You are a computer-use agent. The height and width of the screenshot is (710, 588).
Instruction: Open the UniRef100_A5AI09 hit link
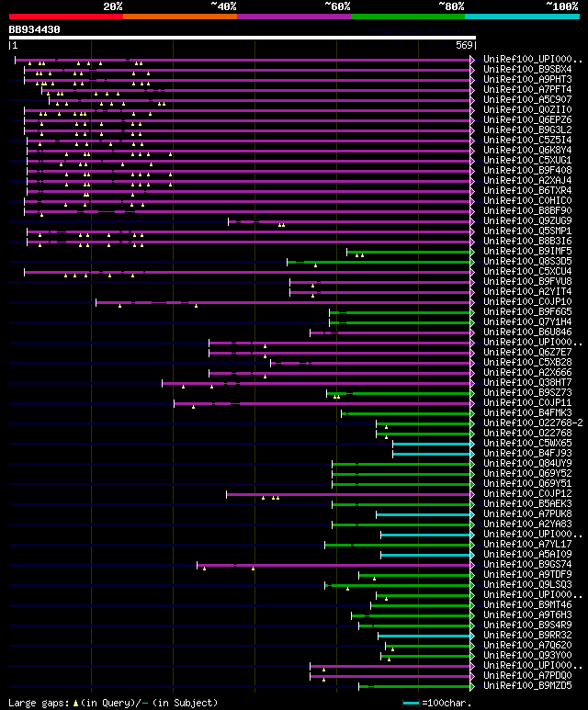(527, 554)
